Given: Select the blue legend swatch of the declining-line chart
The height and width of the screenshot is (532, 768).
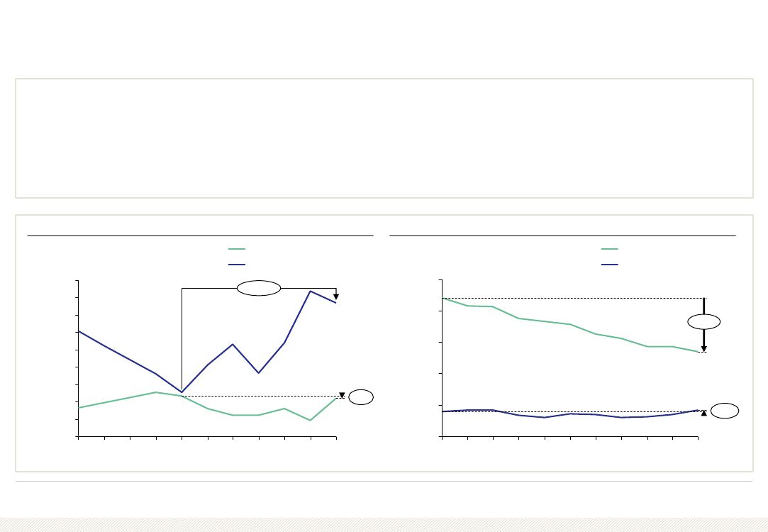Looking at the screenshot, I should tap(610, 265).
